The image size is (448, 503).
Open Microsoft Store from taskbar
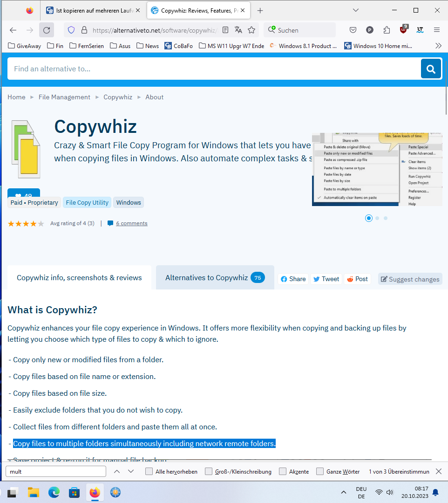tap(75, 492)
